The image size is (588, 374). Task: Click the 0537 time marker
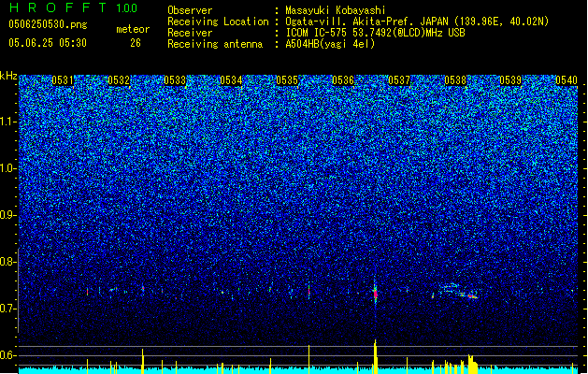pos(399,80)
